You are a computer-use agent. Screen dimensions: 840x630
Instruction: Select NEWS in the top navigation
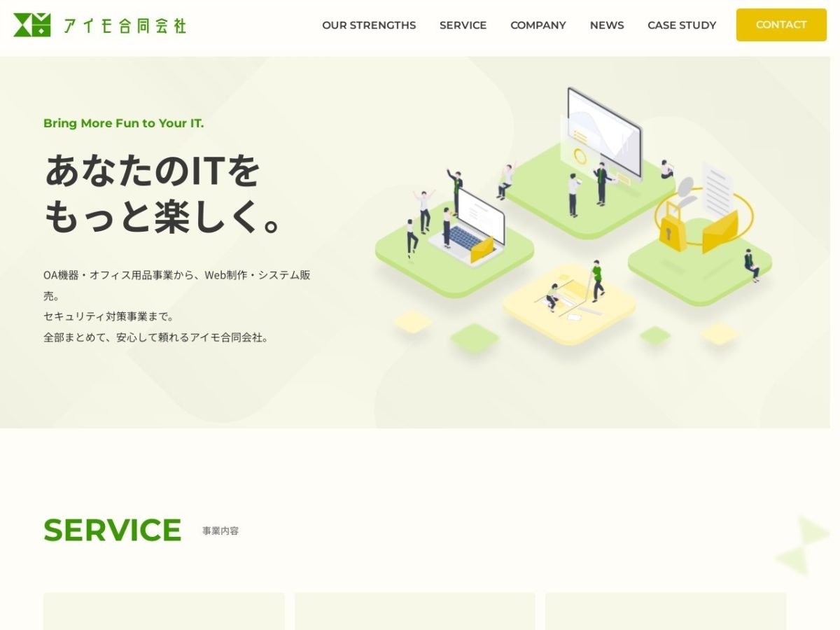click(x=606, y=25)
